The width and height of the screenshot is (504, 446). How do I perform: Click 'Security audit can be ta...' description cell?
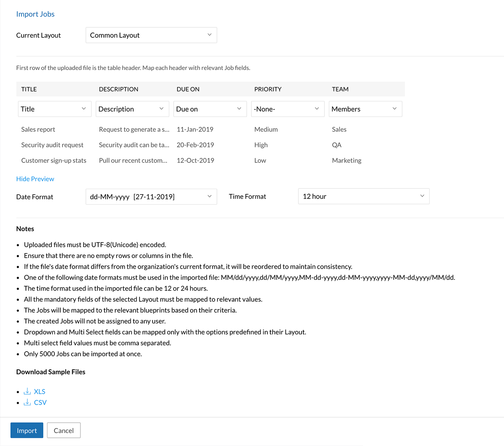[134, 145]
